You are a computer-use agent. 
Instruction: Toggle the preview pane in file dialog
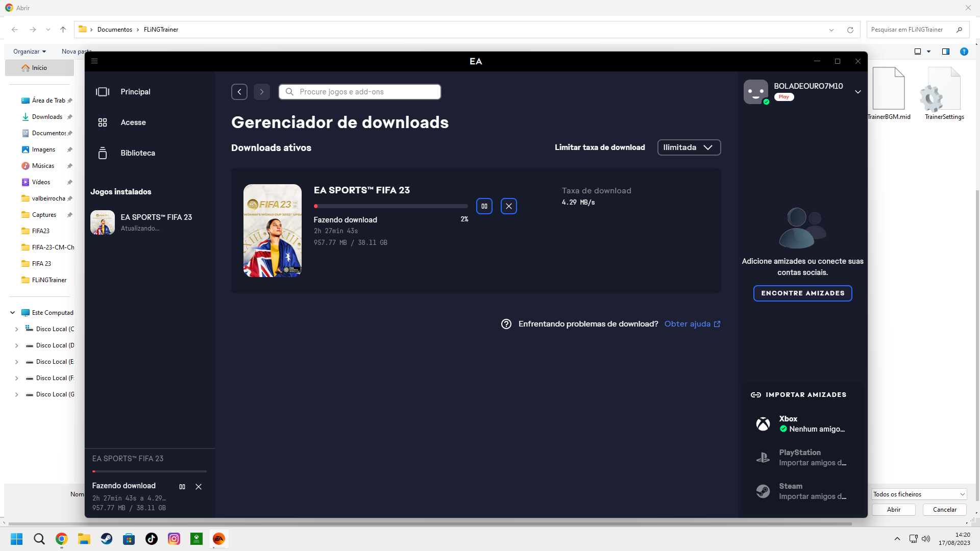pos(946,52)
